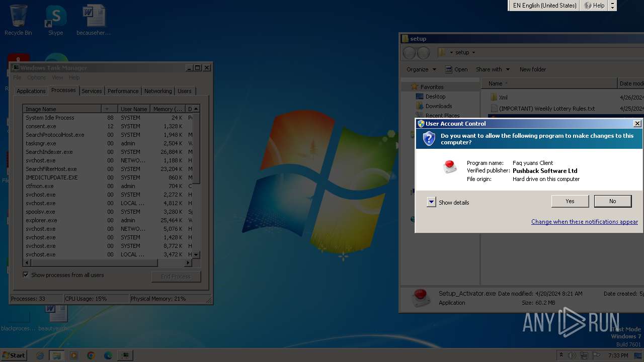Screen dimensions: 644x362
Task: Select IMEDICTUPDATE.EXE process row
Action: pyautogui.click(x=108, y=177)
